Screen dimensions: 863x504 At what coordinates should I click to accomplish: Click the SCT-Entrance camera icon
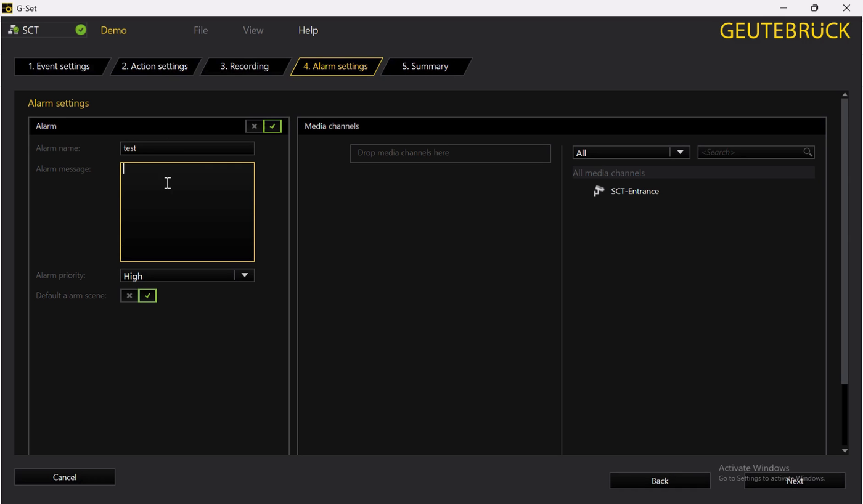599,191
